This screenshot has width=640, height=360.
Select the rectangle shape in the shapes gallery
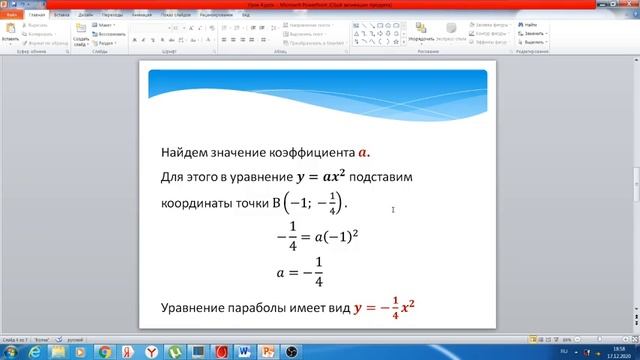pyautogui.click(x=380, y=26)
